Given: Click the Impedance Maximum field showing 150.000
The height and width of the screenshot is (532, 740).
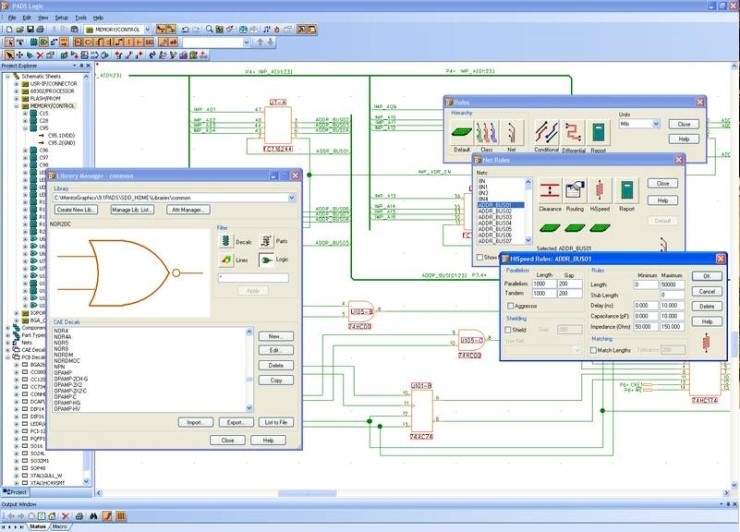Looking at the screenshot, I should pos(672,327).
